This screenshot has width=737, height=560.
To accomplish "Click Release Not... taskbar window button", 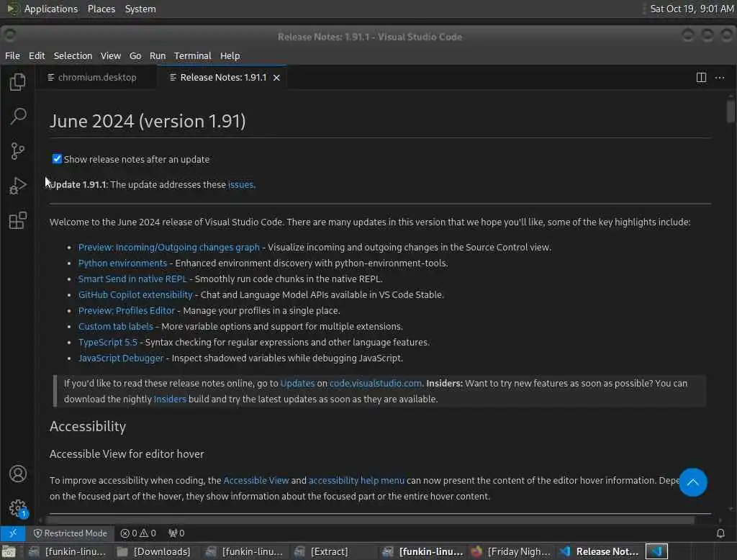I will pos(600,551).
